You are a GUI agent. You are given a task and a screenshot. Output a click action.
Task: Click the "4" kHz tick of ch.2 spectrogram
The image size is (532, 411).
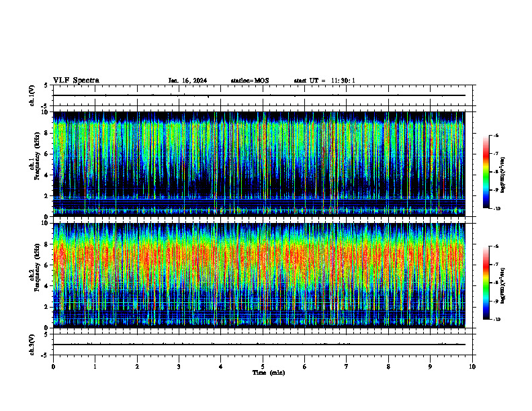click(x=48, y=286)
